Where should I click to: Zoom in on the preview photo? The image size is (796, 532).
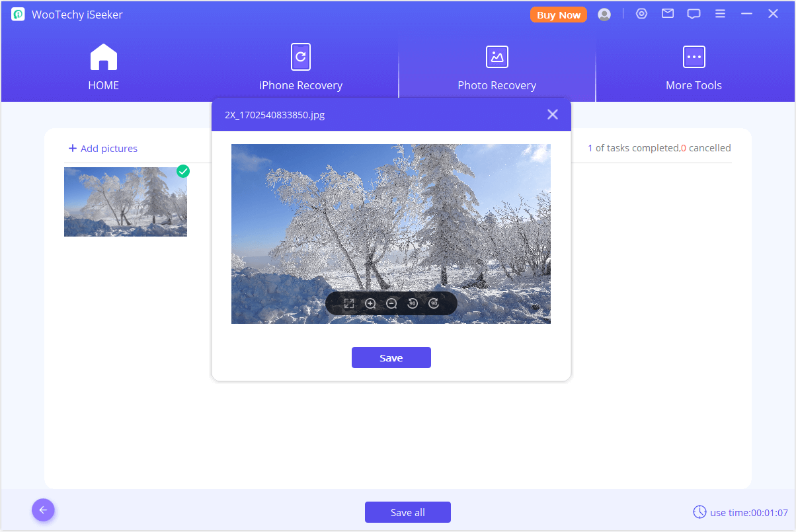(370, 303)
